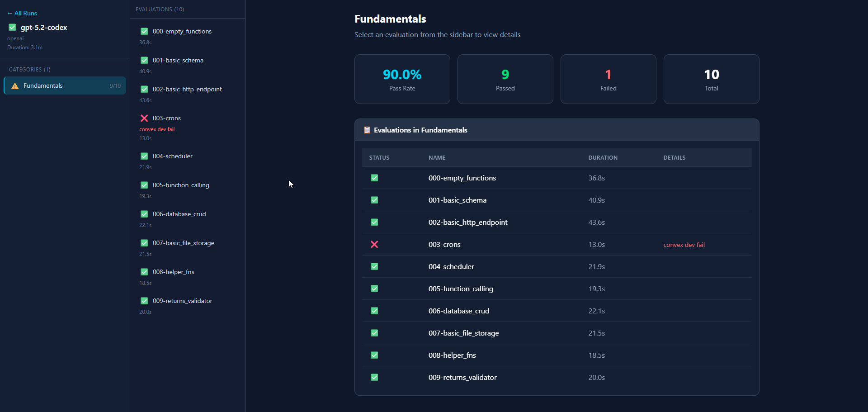Select the Fundamentals category in sidebar
This screenshot has width=868, height=412.
(65, 85)
